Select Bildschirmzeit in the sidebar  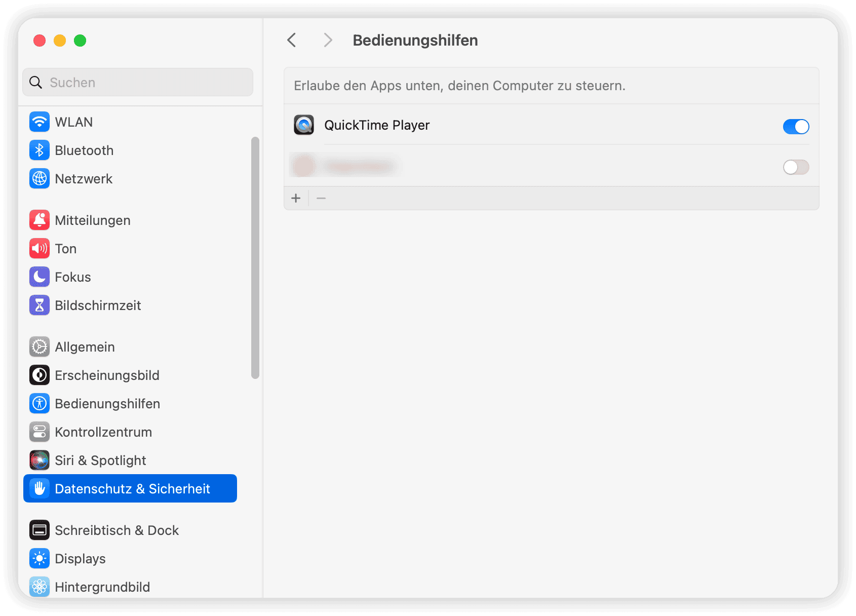(x=130, y=305)
